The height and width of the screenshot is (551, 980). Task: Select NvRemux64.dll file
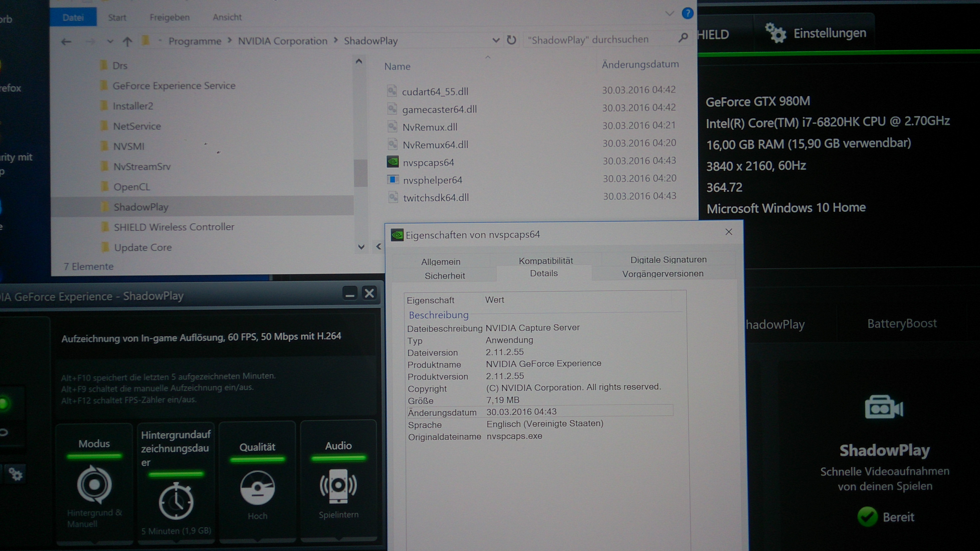click(x=435, y=144)
